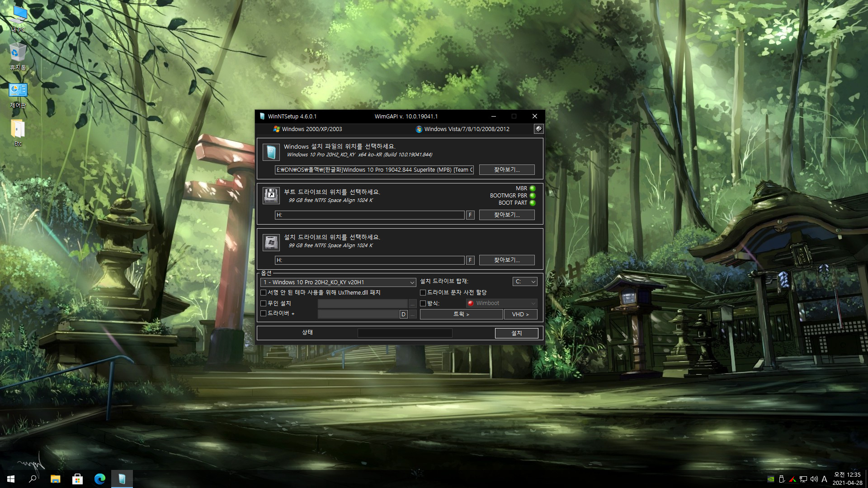
Task: Click 찾아보기 for the installation drive
Action: [x=507, y=260]
